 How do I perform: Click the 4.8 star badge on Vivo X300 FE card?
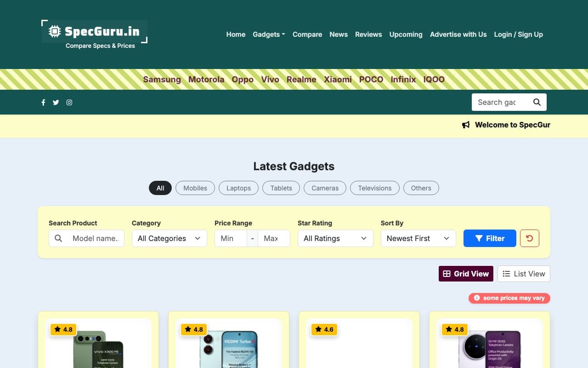tap(63, 329)
